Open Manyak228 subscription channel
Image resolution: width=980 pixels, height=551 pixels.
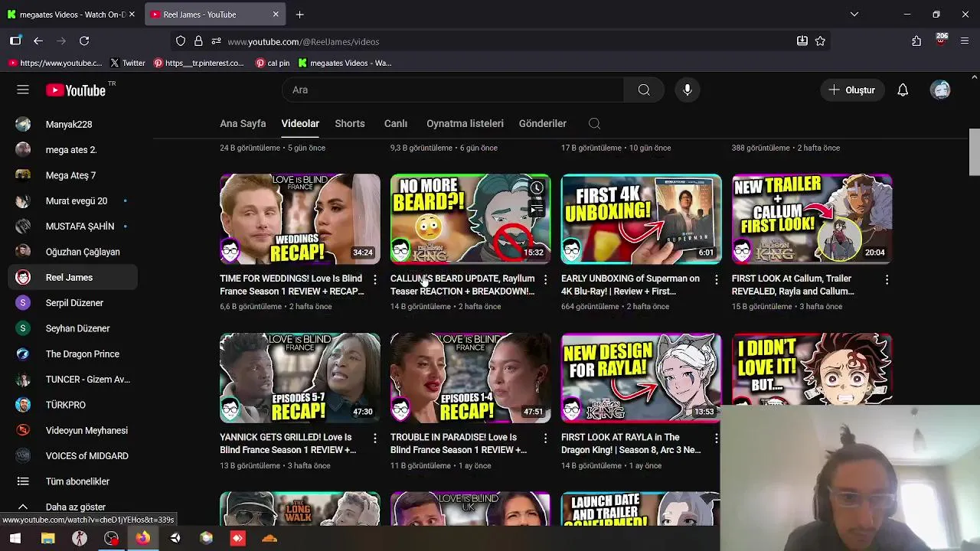click(73, 124)
